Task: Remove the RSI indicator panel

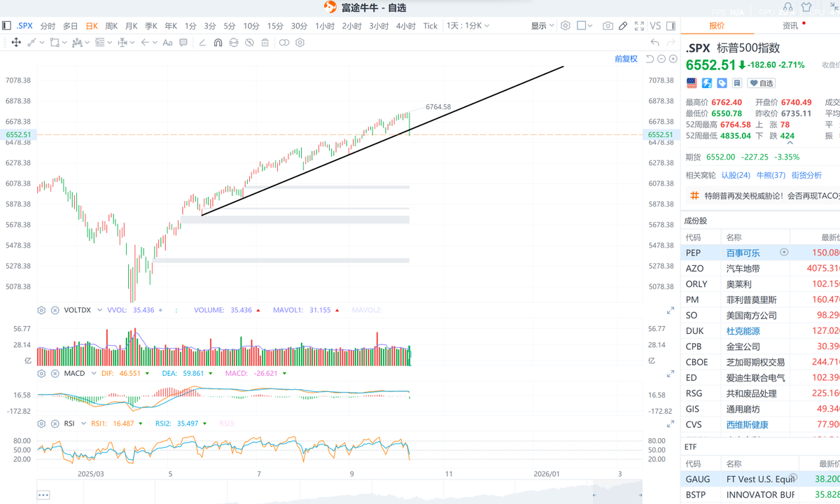Action: (x=55, y=423)
